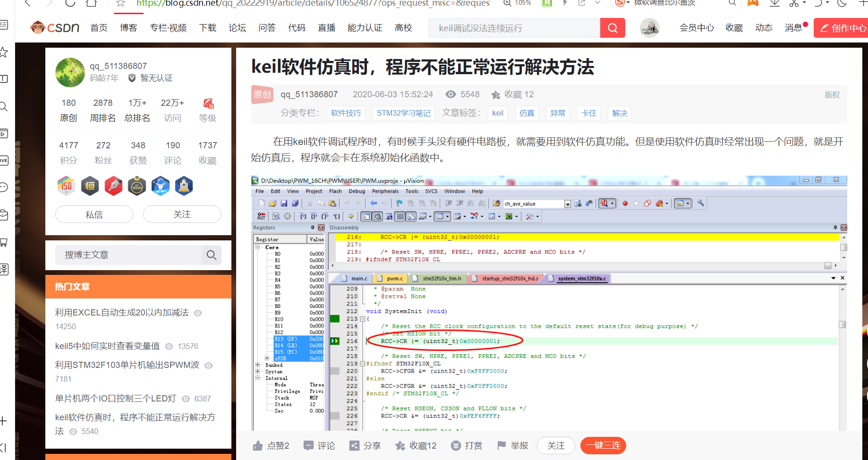
Task: Click the 收藏12 star in the bottom bar
Action: (400, 445)
